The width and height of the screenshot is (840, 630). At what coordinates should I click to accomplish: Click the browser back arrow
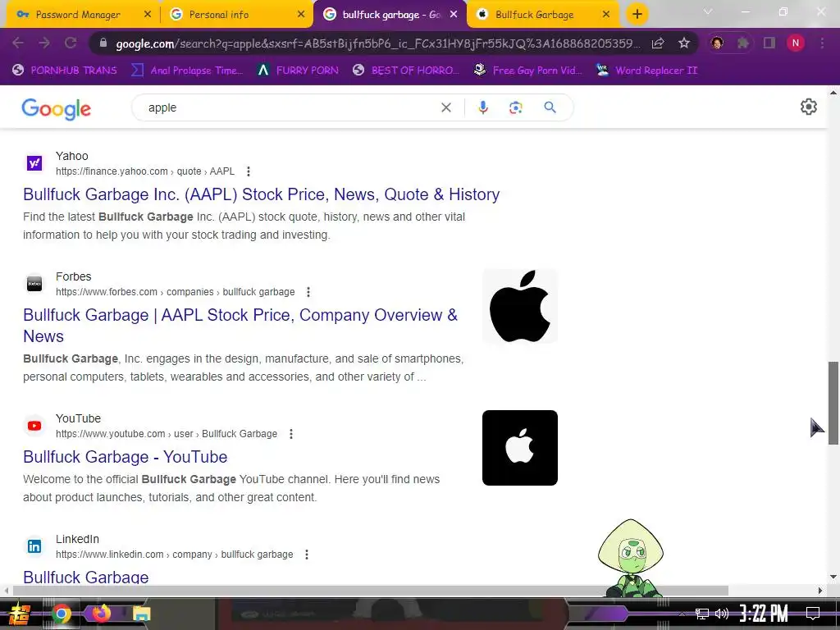click(x=18, y=43)
